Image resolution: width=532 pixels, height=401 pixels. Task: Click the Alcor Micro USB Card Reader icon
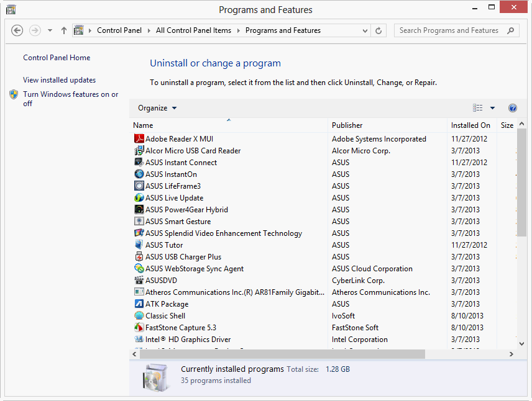[139, 150]
